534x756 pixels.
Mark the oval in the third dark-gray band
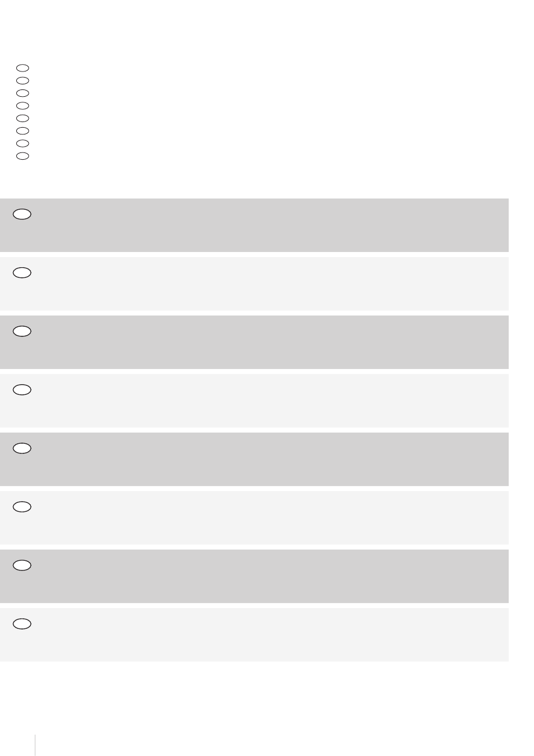coord(22,448)
